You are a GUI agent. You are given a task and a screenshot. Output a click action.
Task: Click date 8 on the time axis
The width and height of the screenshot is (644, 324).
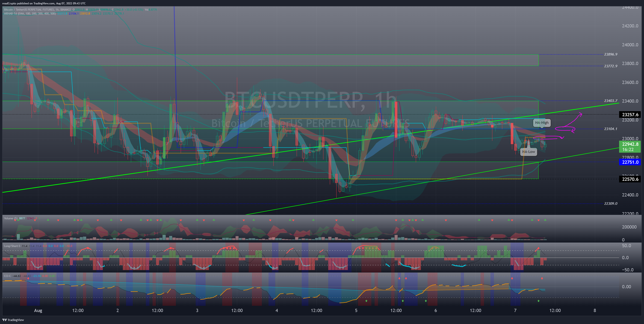[x=594, y=310]
